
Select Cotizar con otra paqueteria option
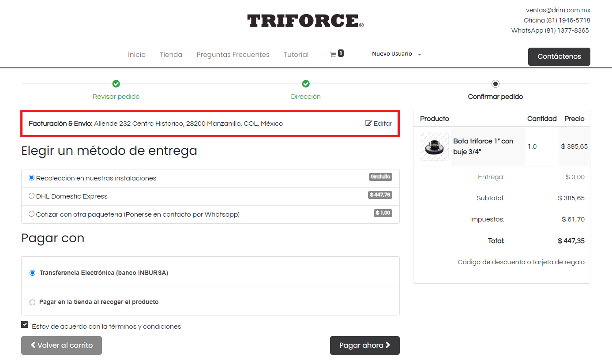click(31, 214)
